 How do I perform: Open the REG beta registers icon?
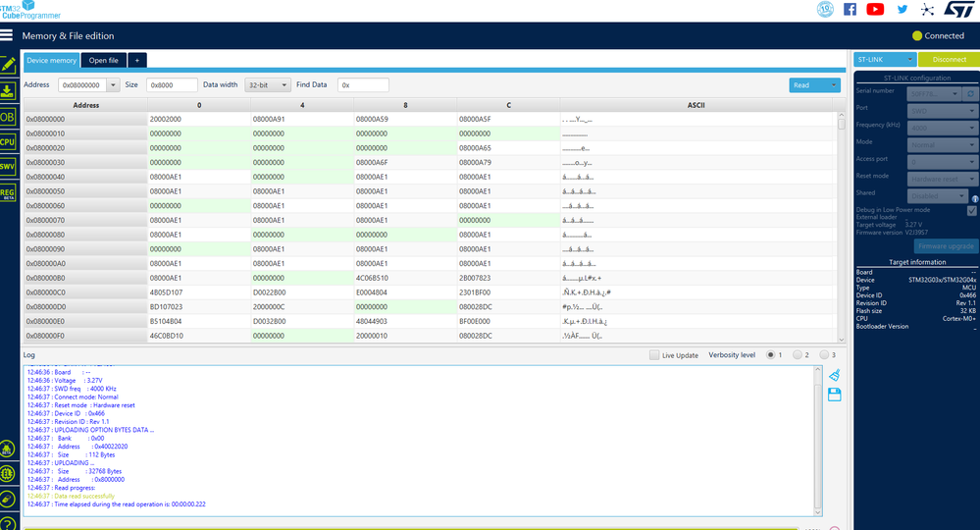tap(8, 193)
